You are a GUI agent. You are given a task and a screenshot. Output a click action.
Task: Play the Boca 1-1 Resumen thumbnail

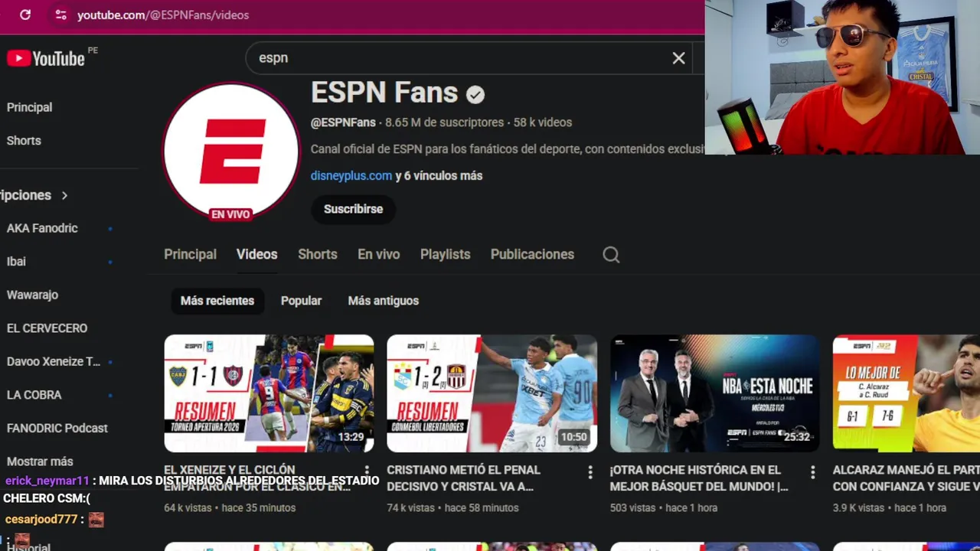coord(269,393)
